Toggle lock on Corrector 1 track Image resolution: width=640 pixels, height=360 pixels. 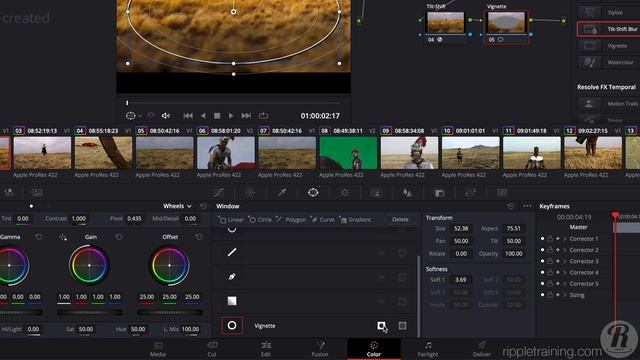550,239
